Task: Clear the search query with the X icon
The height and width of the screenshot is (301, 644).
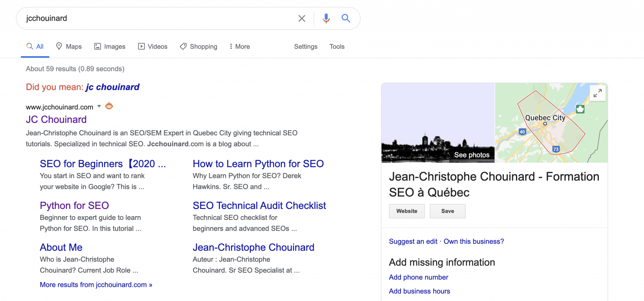Action: [302, 18]
